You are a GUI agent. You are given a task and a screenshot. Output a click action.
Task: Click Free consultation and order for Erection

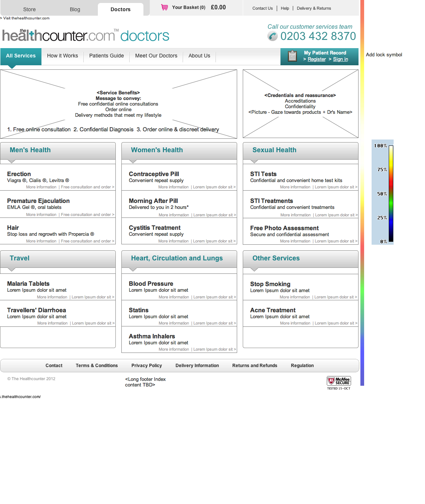[86, 187]
